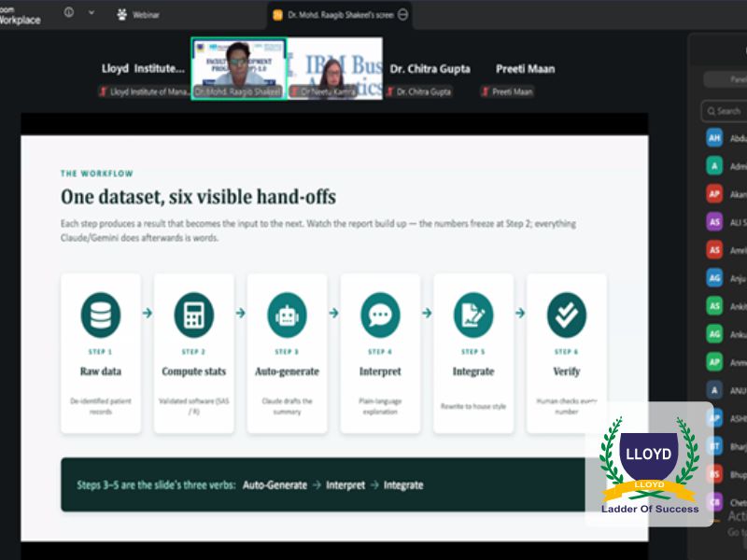Click Preeti Maan's large name

coord(525,69)
